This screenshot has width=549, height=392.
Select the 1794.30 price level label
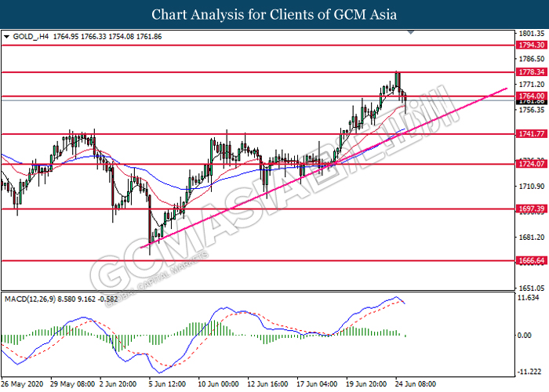point(532,45)
